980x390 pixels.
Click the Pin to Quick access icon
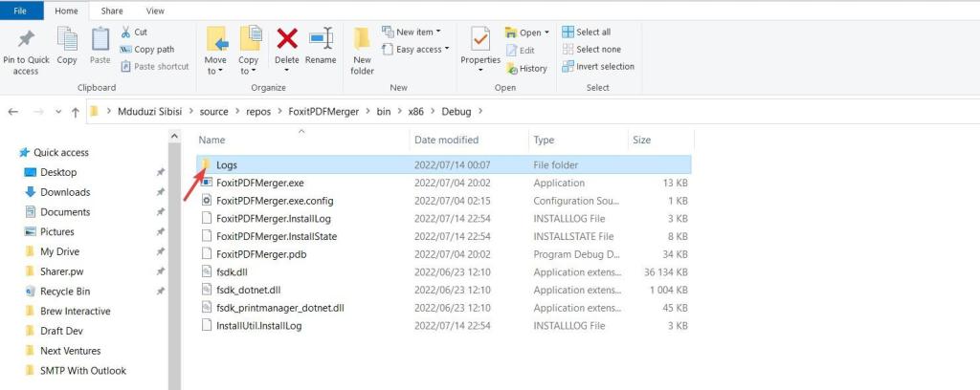[x=26, y=39]
